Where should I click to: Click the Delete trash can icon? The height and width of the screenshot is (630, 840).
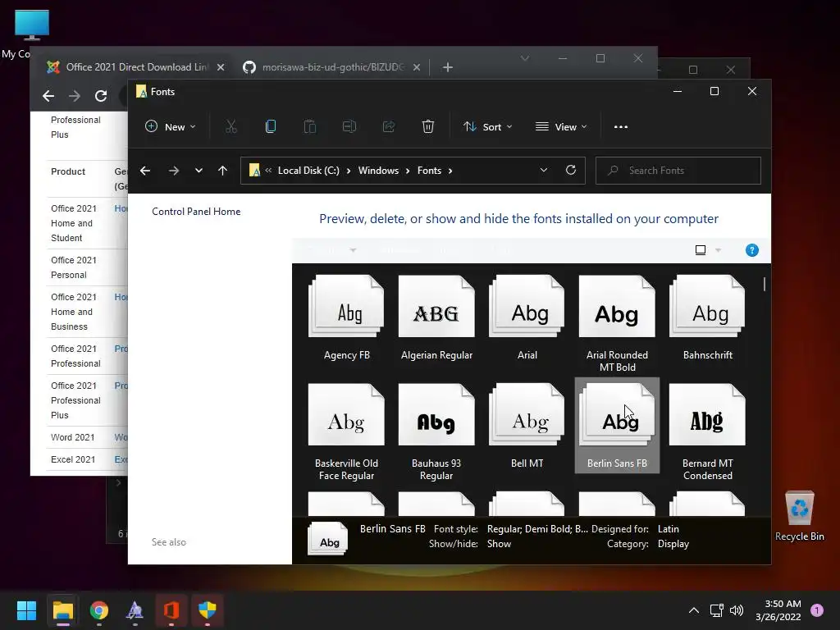point(428,127)
